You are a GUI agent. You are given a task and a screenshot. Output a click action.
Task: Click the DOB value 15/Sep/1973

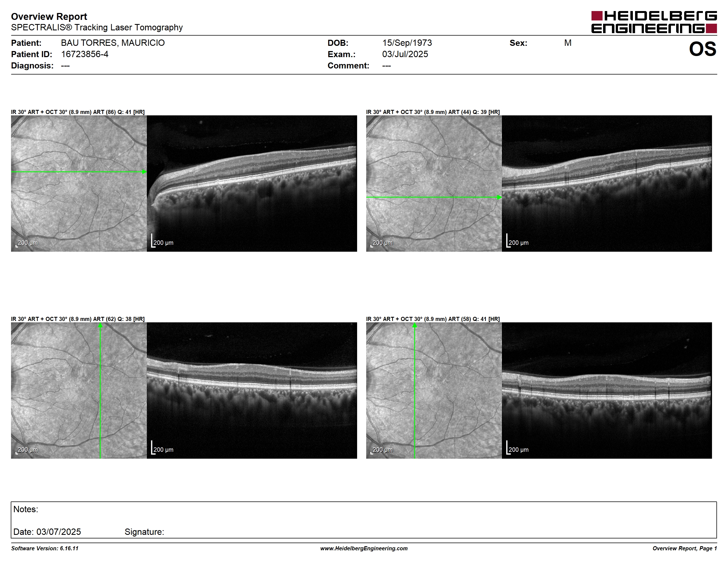point(407,43)
